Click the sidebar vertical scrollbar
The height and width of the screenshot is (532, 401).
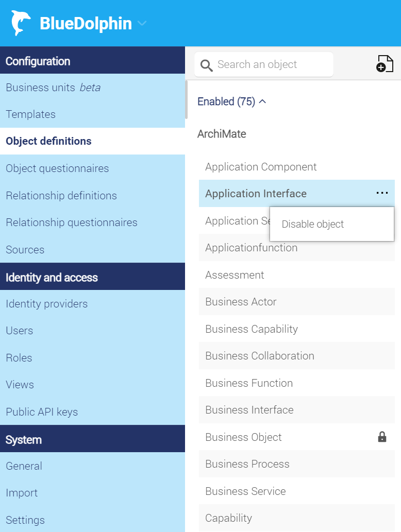click(x=187, y=100)
